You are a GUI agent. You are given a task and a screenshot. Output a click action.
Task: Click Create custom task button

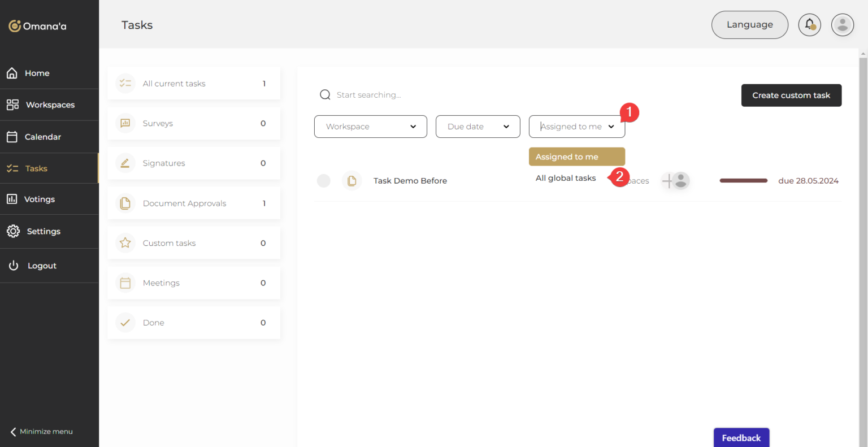(x=791, y=96)
